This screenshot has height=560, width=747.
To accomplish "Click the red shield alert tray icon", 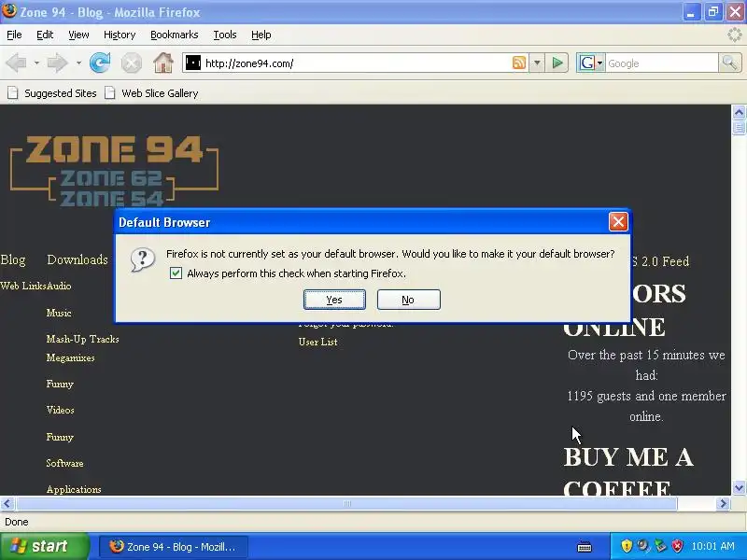I will point(677,546).
